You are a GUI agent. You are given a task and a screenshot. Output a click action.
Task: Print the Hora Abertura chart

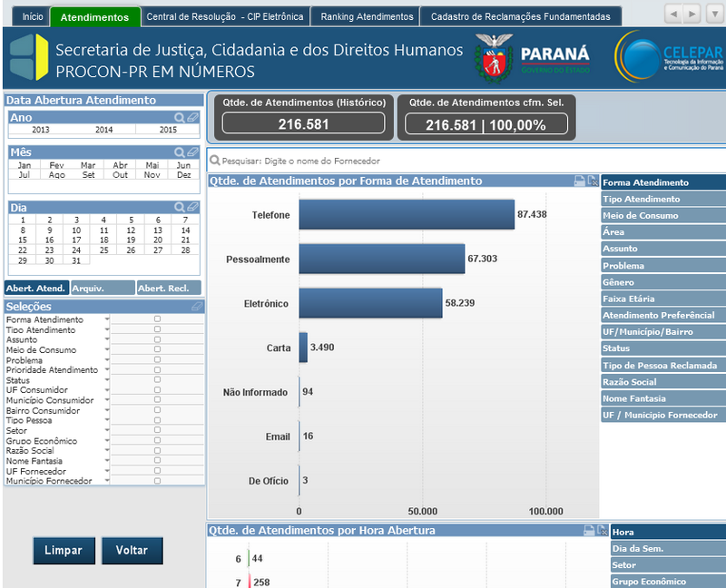tap(589, 531)
